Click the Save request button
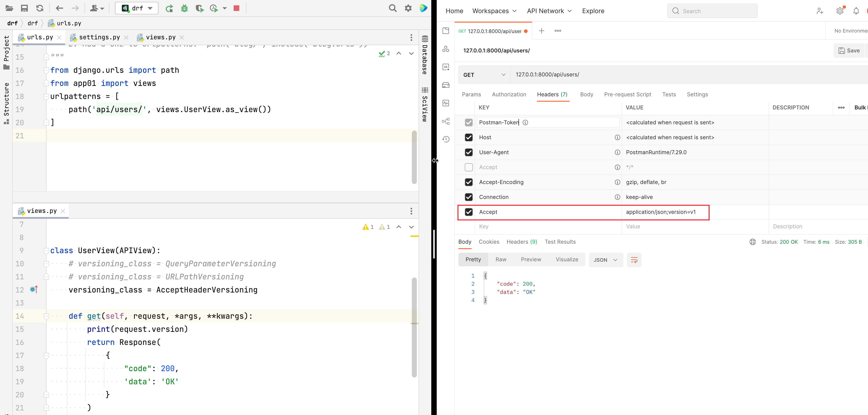The image size is (868, 415). click(x=849, y=51)
